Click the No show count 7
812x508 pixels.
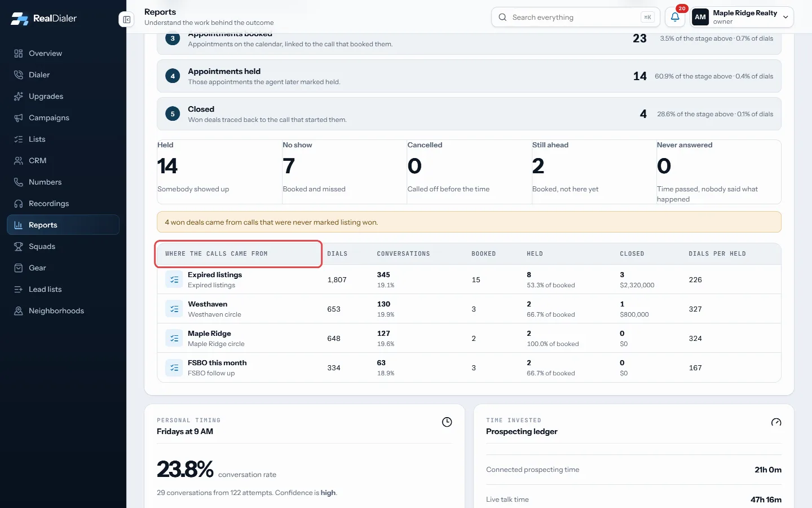289,166
